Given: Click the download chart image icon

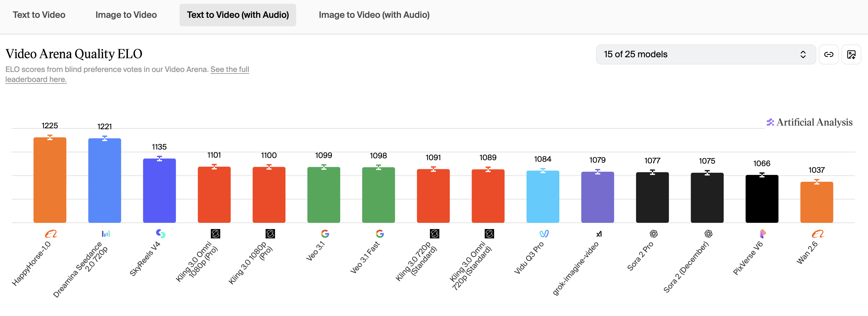Looking at the screenshot, I should [x=851, y=54].
